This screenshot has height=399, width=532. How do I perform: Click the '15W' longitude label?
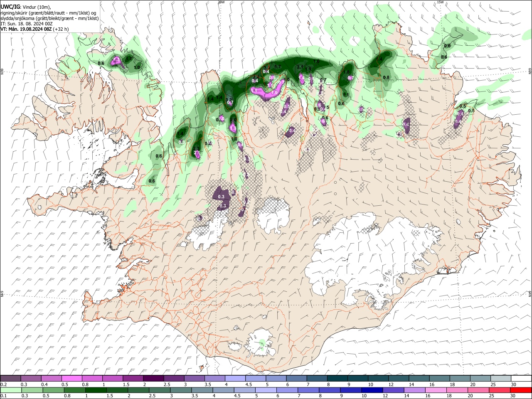click(x=440, y=2)
